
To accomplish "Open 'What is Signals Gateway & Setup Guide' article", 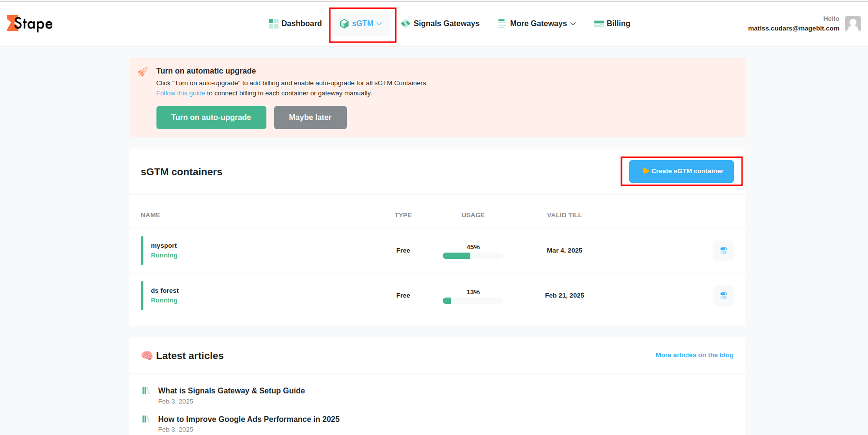I will 232,391.
